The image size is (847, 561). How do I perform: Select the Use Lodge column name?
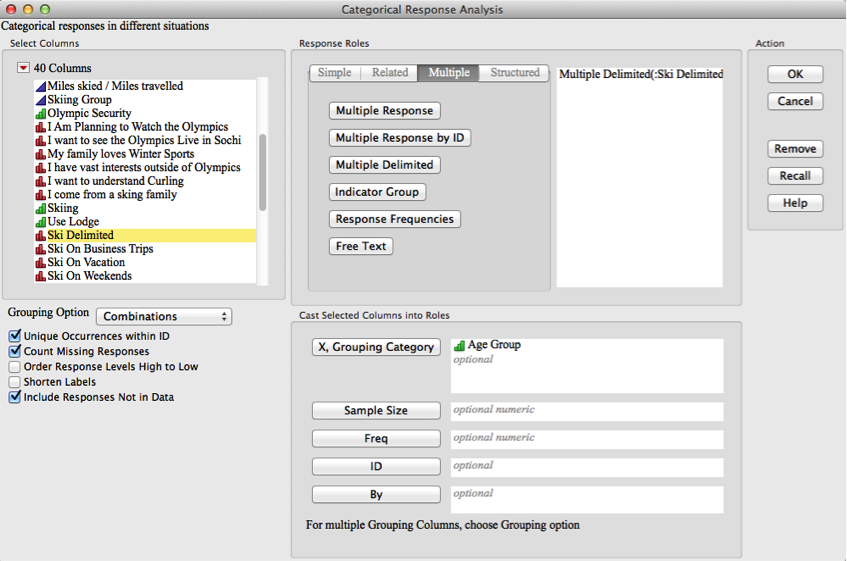click(x=73, y=221)
